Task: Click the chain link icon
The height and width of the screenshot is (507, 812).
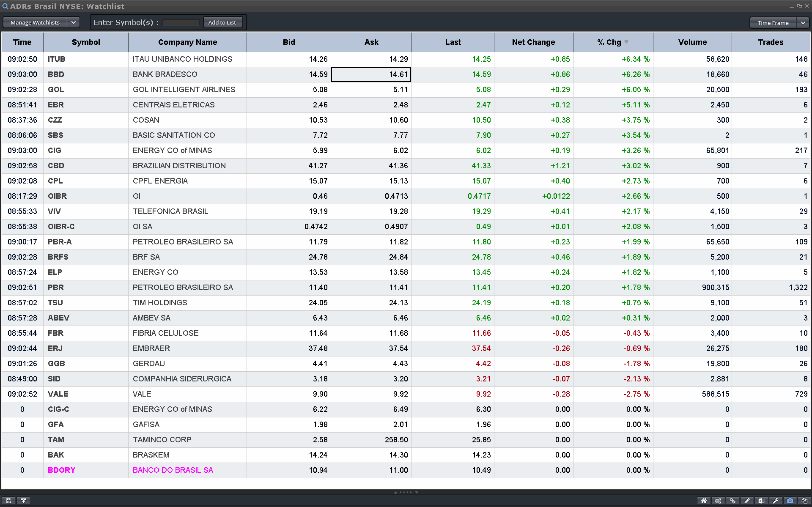Action: 732,501
